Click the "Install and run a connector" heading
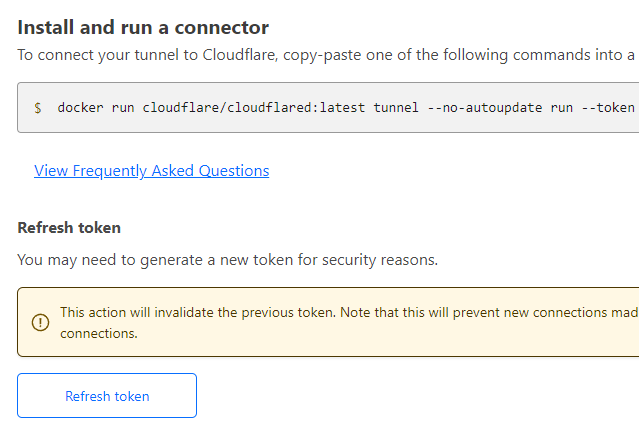 143,28
